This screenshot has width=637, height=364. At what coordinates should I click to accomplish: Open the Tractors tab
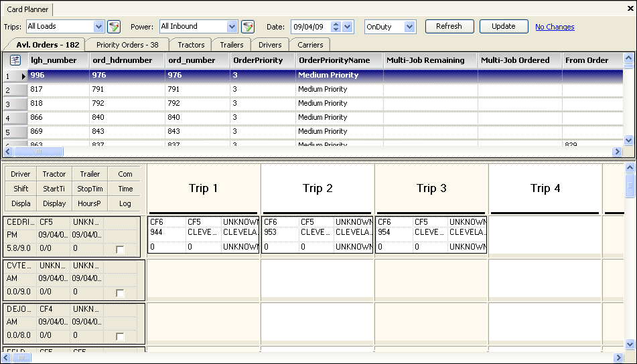tap(191, 45)
